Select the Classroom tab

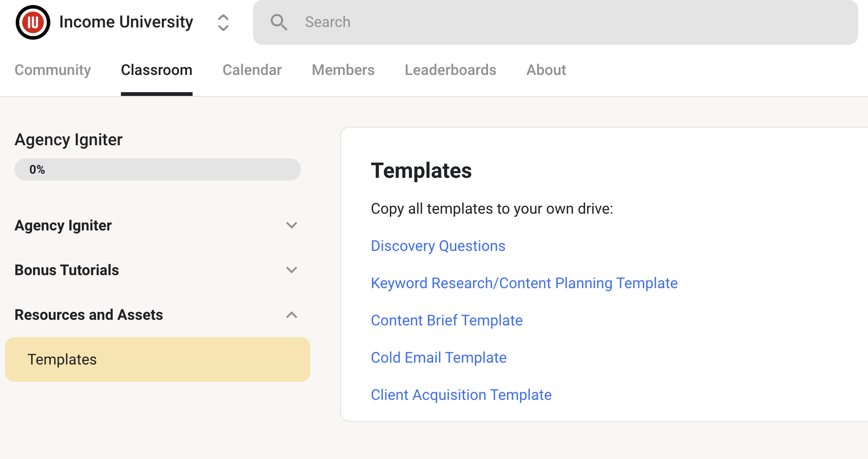coord(157,70)
